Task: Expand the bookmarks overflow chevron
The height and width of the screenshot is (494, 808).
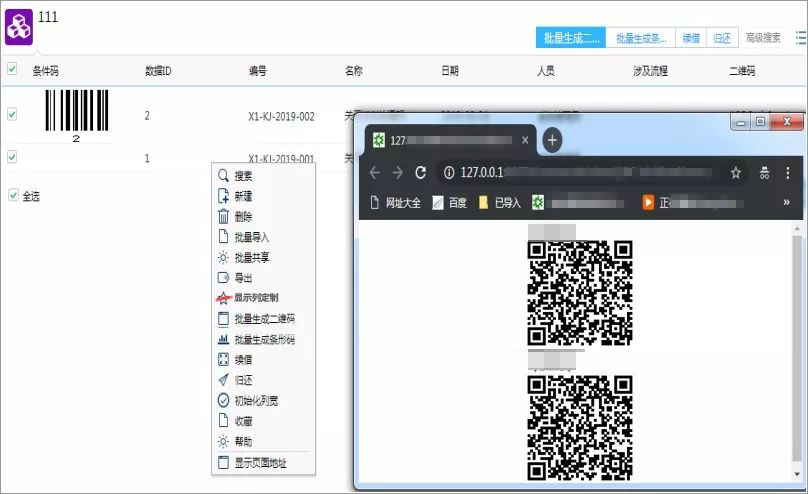Action: 786,203
